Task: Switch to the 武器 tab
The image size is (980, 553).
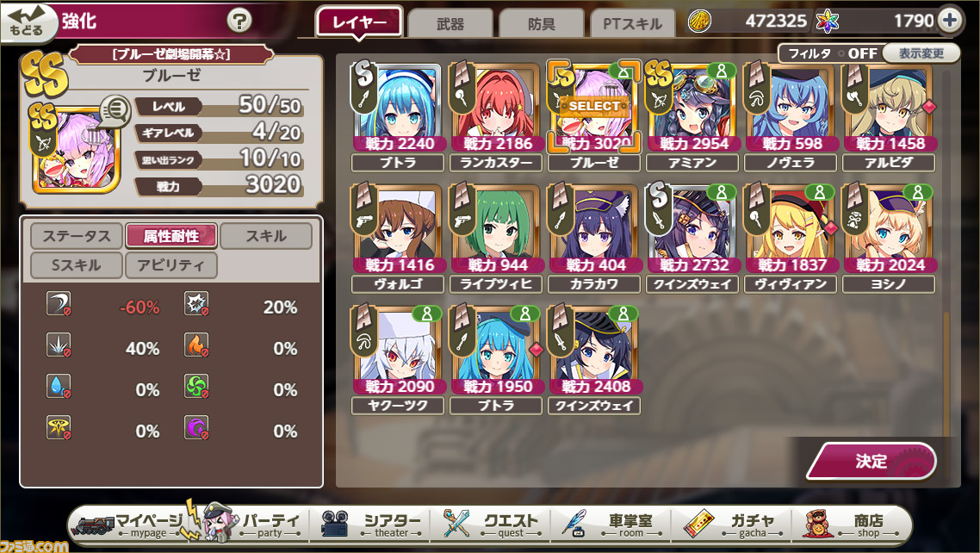Action: coord(450,24)
